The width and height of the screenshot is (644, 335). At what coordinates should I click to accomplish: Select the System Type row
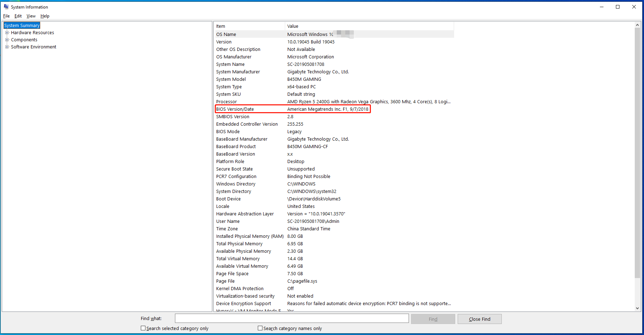[x=334, y=87]
